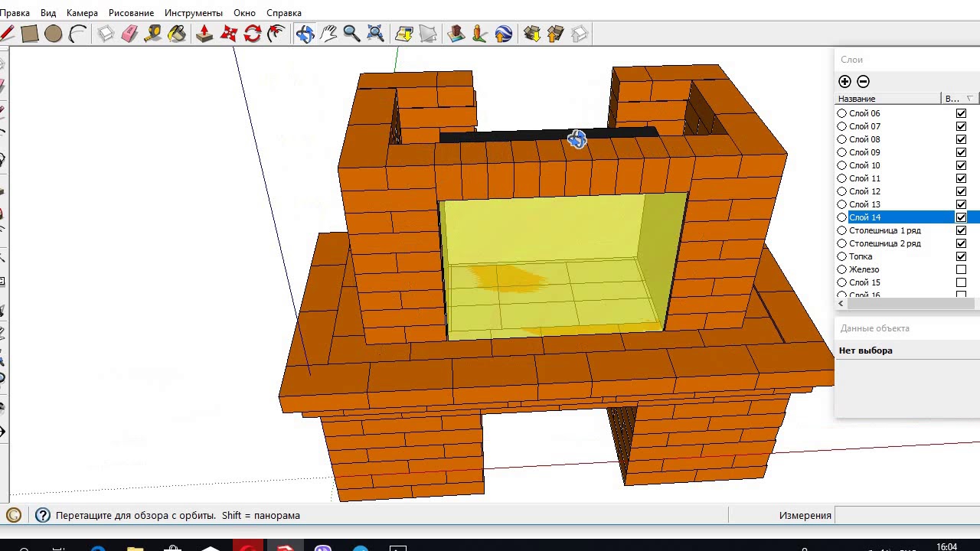Click Share Model upload icon

coord(556,34)
